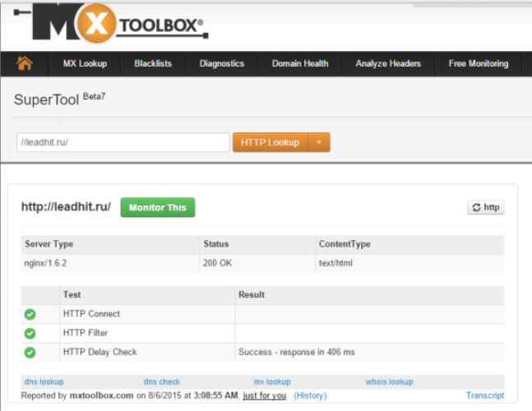
Task: Open the (History) link
Action: (310, 395)
